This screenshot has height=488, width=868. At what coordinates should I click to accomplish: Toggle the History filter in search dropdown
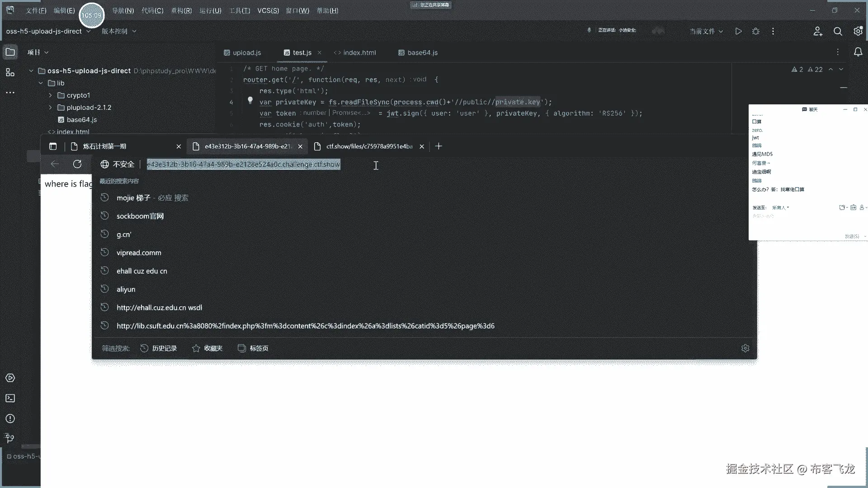pos(159,348)
